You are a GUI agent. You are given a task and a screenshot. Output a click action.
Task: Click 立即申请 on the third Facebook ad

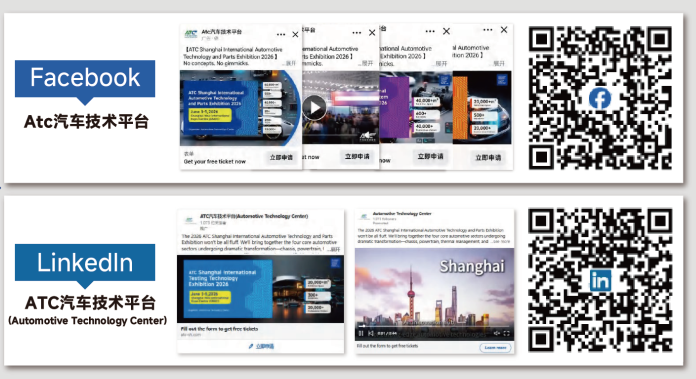pyautogui.click(x=431, y=156)
